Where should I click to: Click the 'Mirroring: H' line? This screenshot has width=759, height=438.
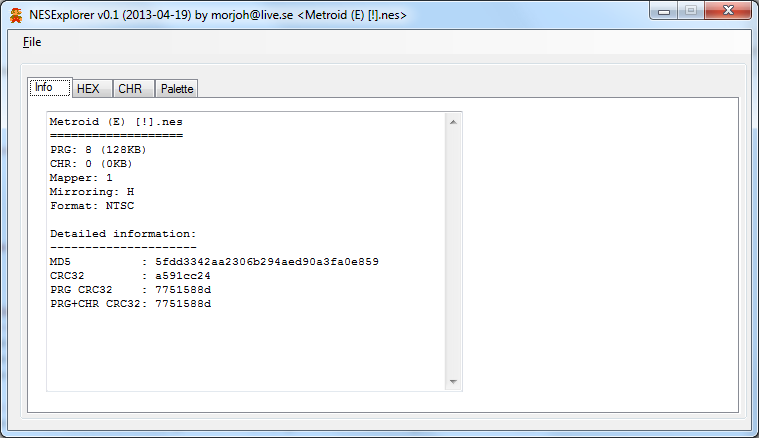click(x=92, y=192)
